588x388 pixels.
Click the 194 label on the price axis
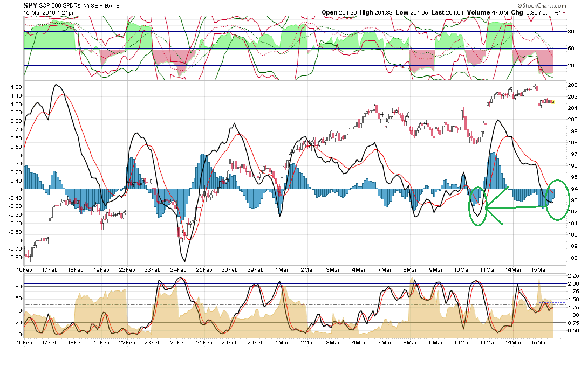click(572, 189)
